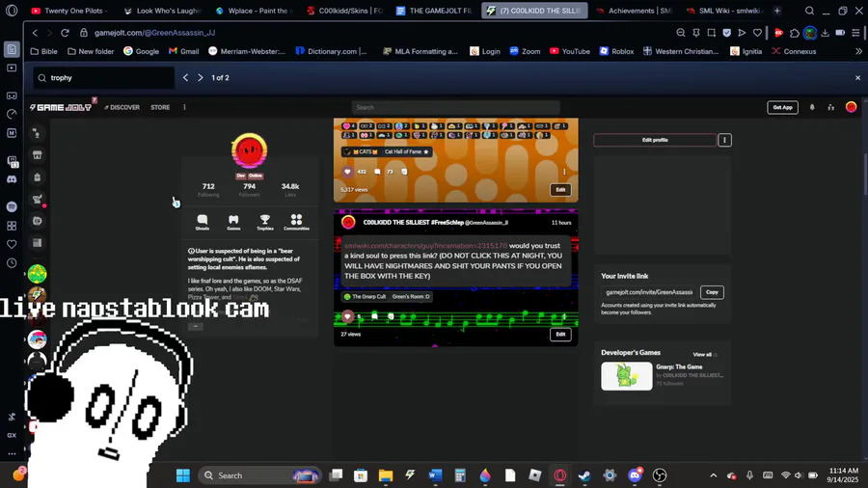Screen dimensions: 868x488
Task: Open Gnarp: The Game thumbnail
Action: coord(627,376)
